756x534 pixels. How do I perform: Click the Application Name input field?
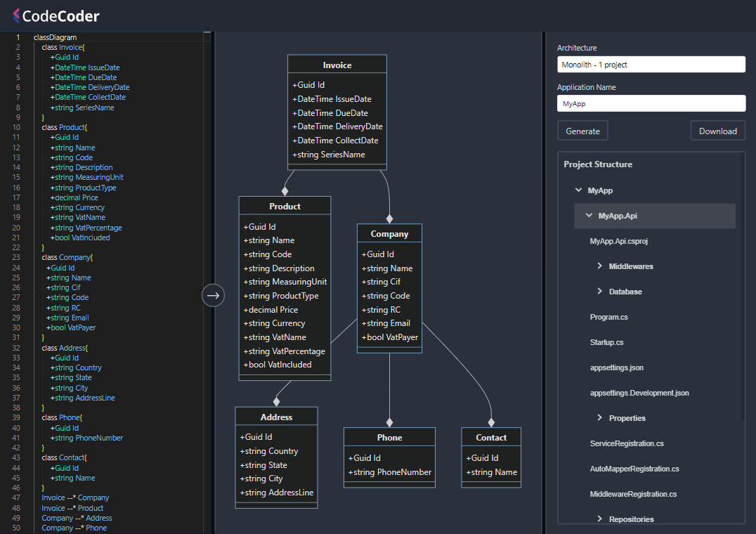click(x=651, y=103)
